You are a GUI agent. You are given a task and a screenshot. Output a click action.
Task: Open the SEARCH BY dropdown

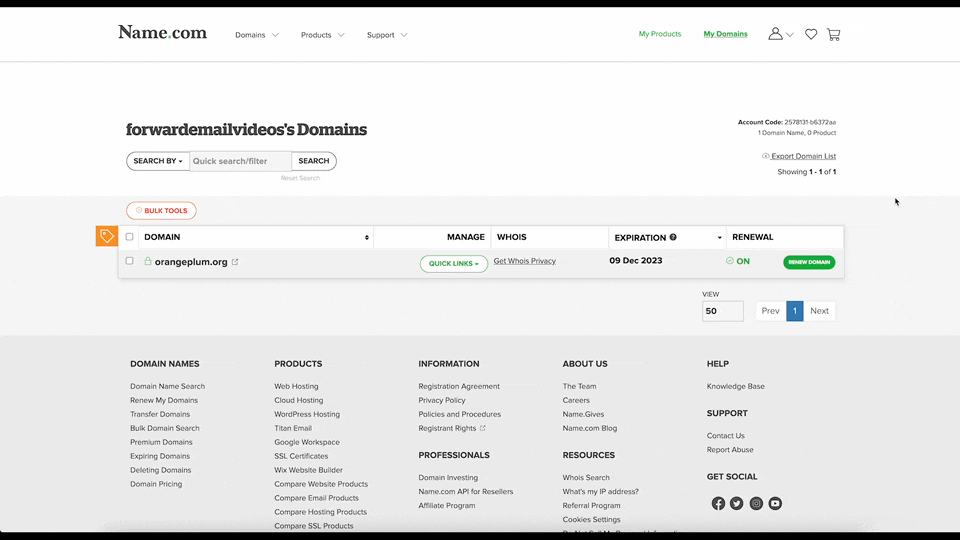(x=158, y=161)
